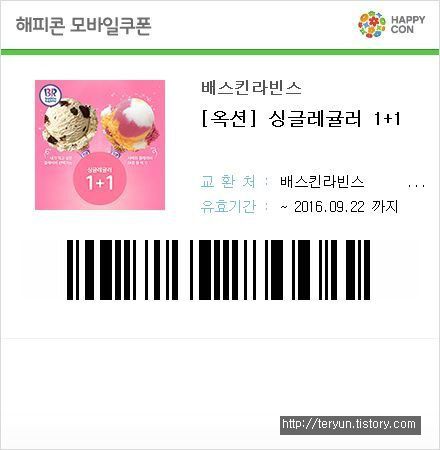The image size is (440, 450).
Task: Tap the coupon barcode
Action: 219,270
